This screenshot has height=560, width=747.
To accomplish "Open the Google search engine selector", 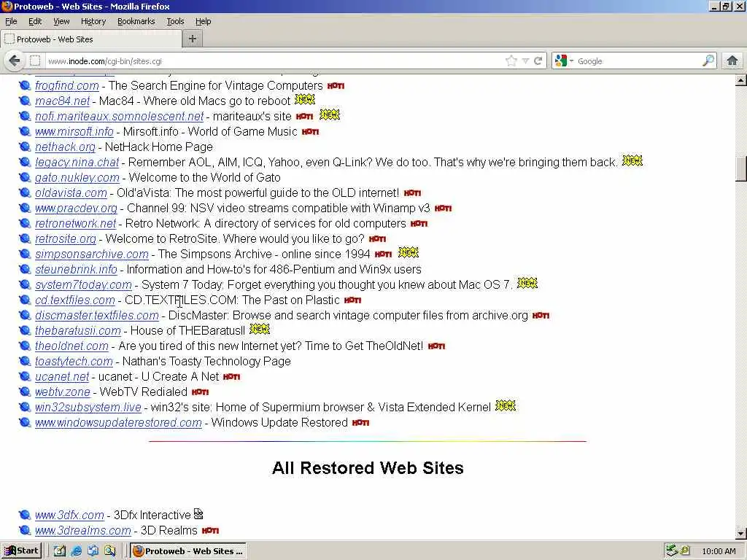I will coord(564,61).
